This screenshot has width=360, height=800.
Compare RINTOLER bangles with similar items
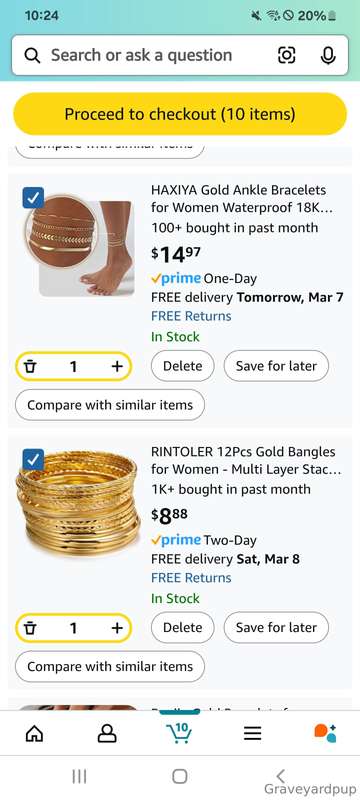(x=110, y=667)
